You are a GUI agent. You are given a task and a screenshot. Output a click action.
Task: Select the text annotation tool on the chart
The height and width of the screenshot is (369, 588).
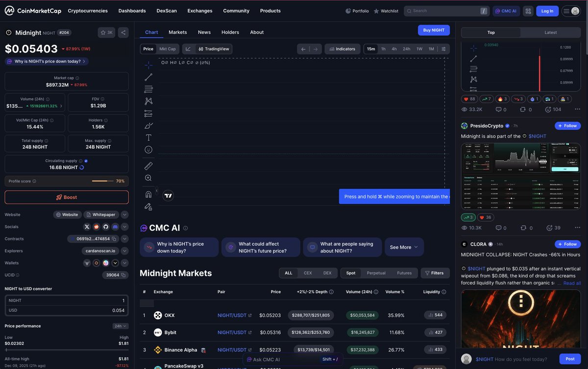(148, 138)
